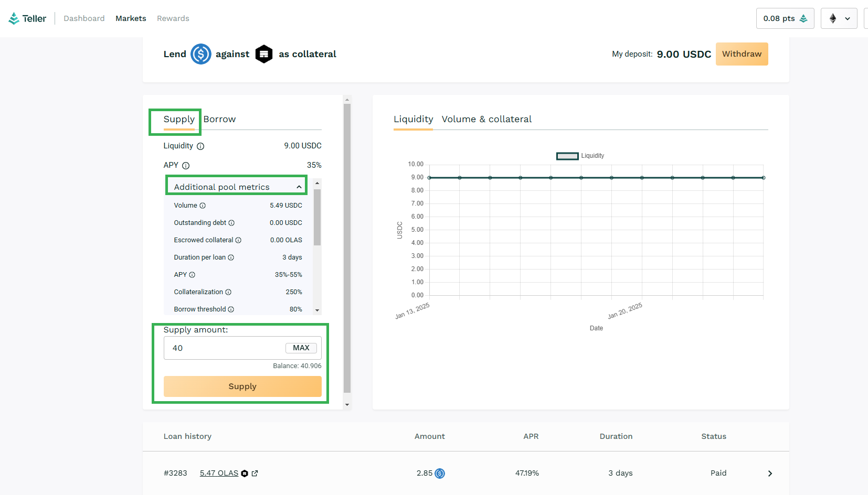Viewport: 868px width, 495px height.
Task: Click the external link icon beside 5.47 OLAS
Action: click(255, 474)
